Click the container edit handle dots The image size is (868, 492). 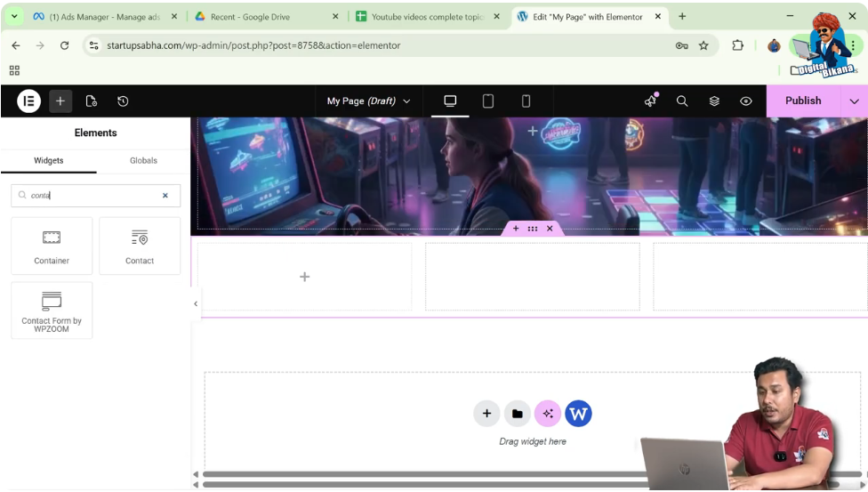click(533, 229)
